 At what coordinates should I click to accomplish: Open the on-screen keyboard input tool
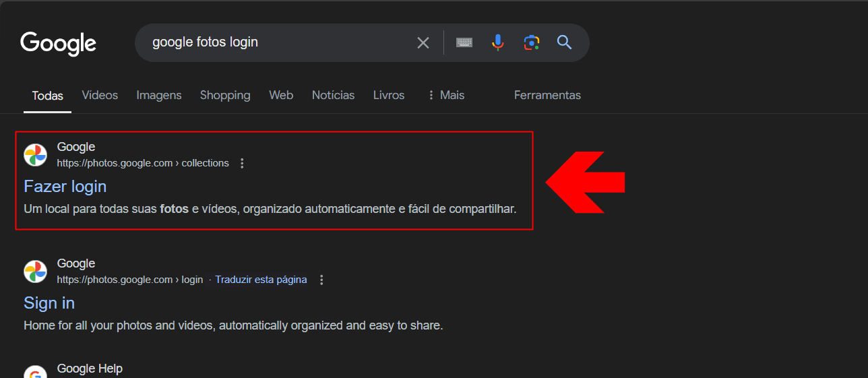click(x=464, y=42)
